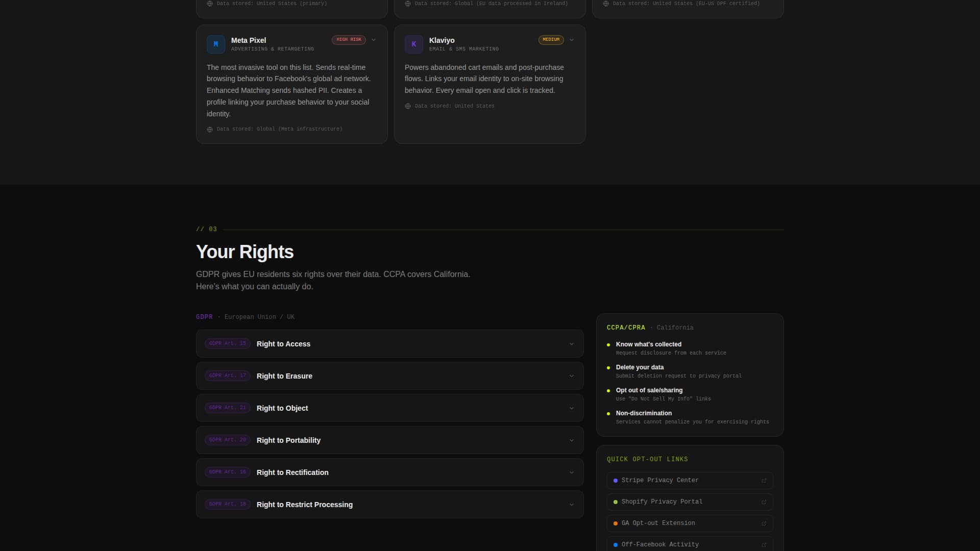Expand Right to Portability chevron

[571, 441]
